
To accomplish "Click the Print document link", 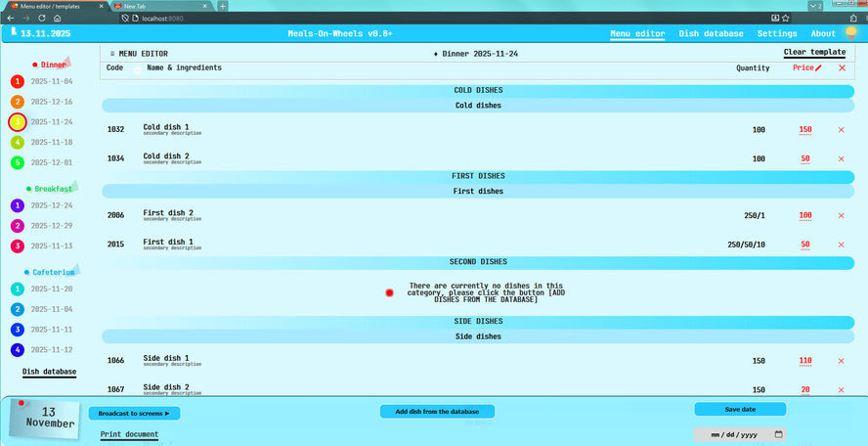I will (129, 434).
